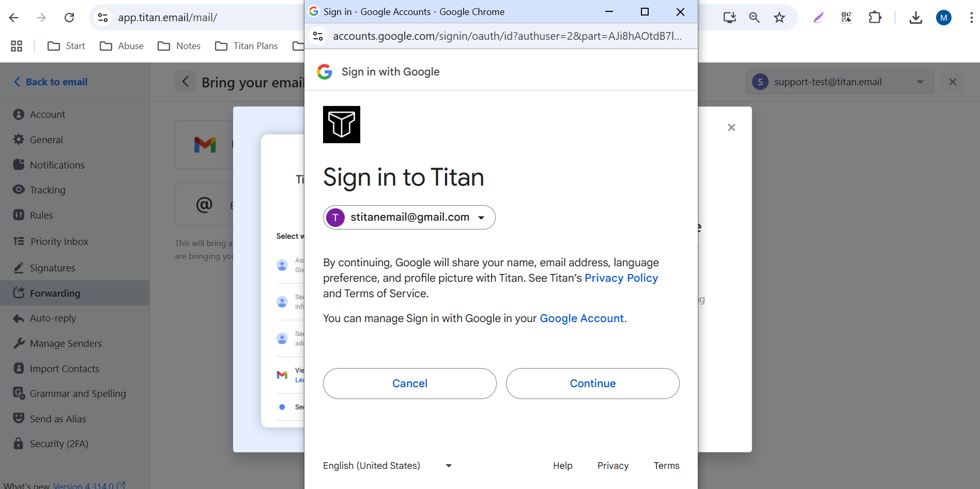Click the @ other email option card
980x489 pixels.
click(205, 205)
